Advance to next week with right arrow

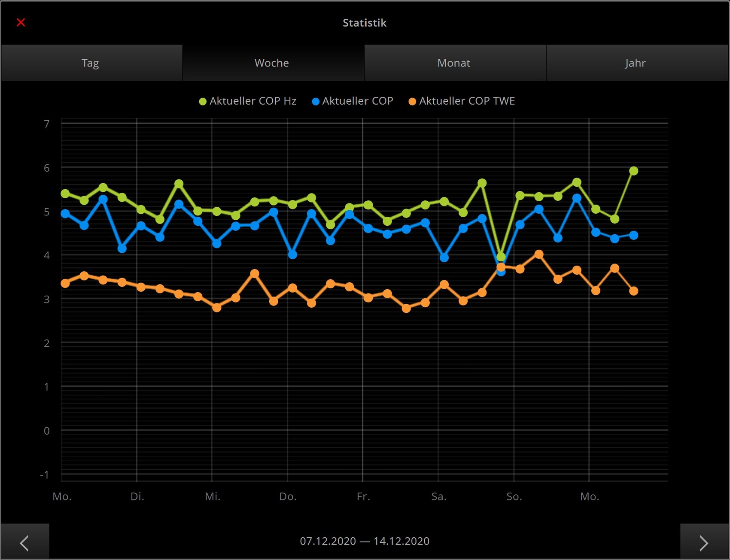click(704, 542)
